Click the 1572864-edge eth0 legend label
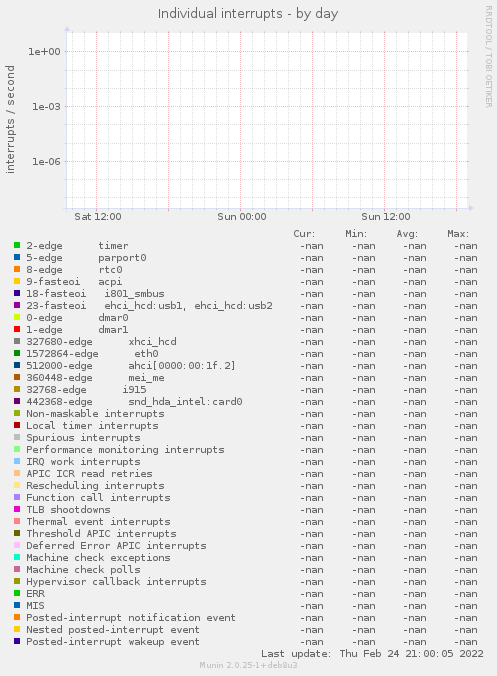 92,354
